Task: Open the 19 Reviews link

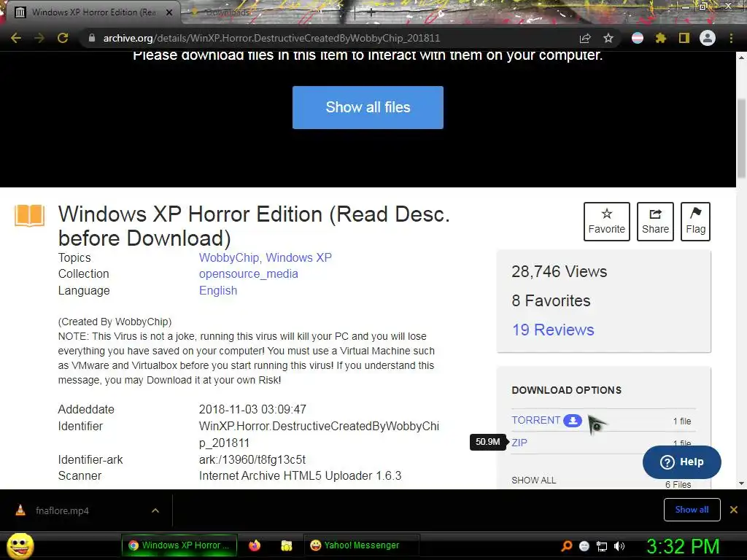Action: pyautogui.click(x=553, y=330)
